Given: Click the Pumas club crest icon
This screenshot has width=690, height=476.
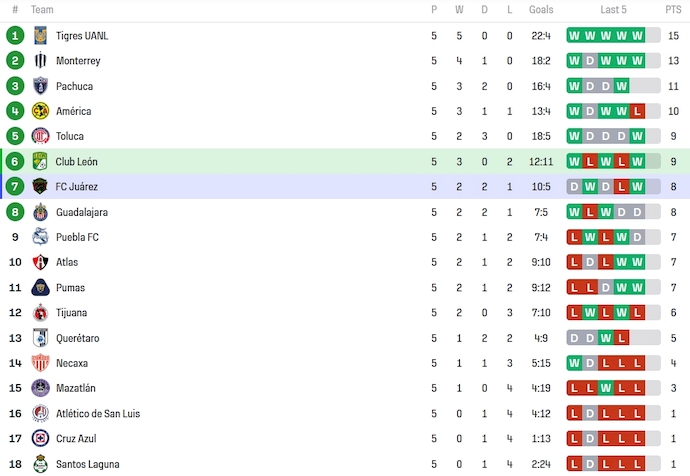Looking at the screenshot, I should (41, 287).
